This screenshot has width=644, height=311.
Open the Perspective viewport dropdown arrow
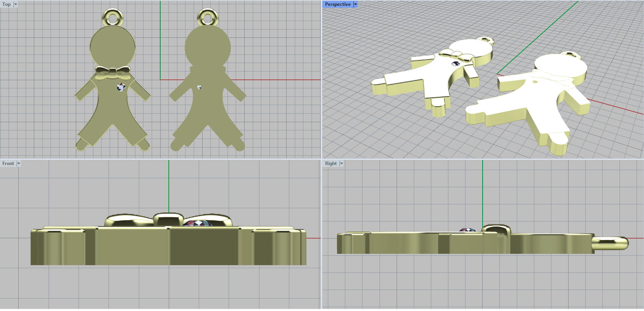[355, 4]
